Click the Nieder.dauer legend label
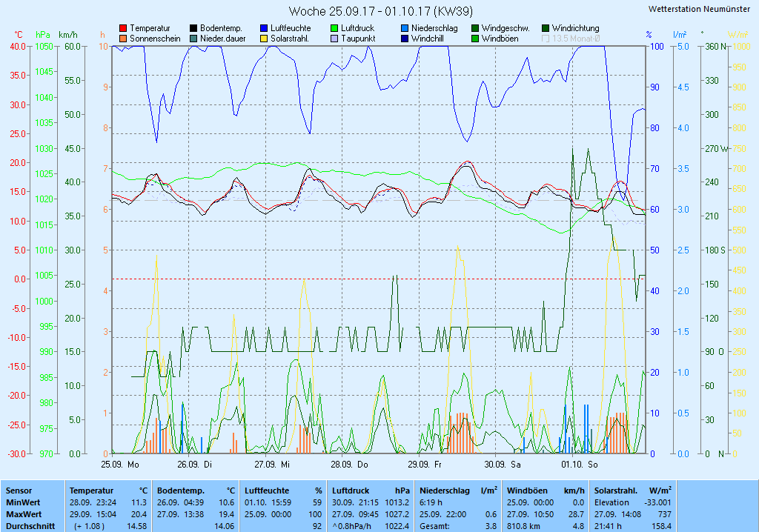The height and width of the screenshot is (532, 759). click(222, 39)
